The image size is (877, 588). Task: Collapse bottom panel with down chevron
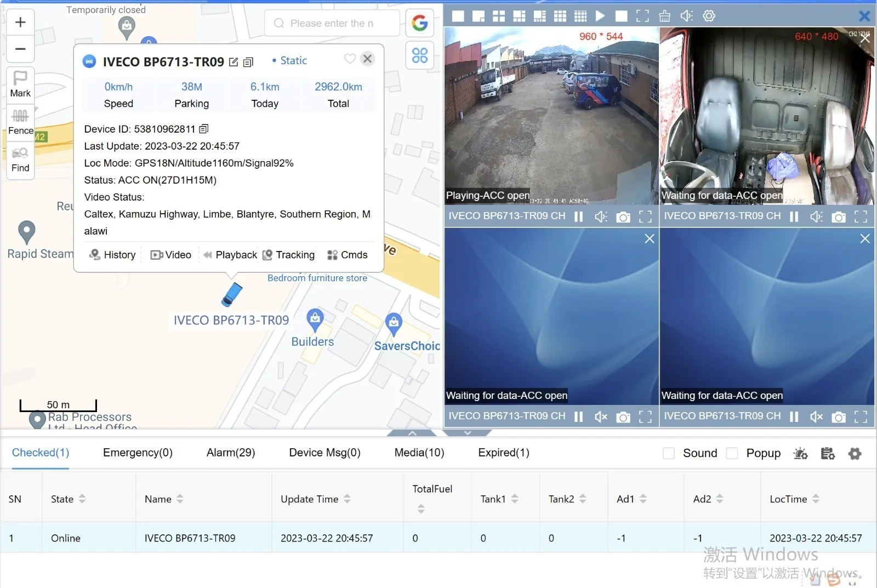(467, 433)
